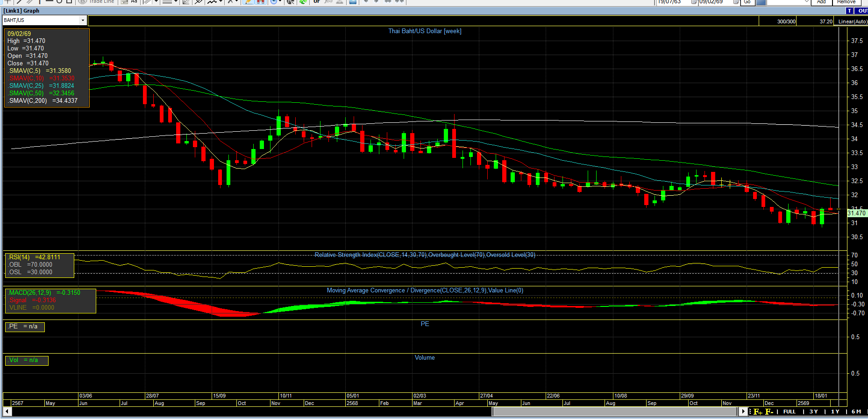The image size is (868, 419).
Task: Click the OBL =70.0000 legend row
Action: 30,265
